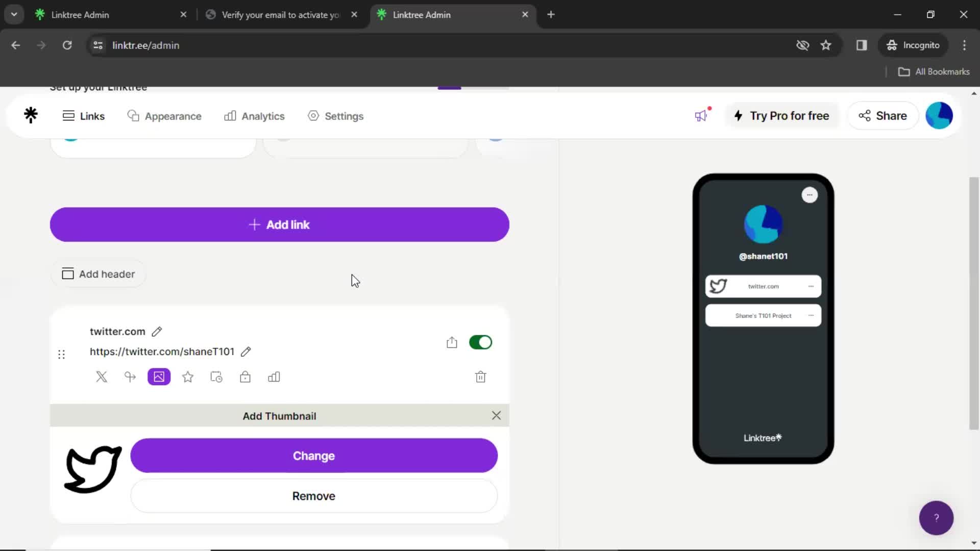This screenshot has width=980, height=551.
Task: Click the site information icon
Action: click(x=97, y=45)
